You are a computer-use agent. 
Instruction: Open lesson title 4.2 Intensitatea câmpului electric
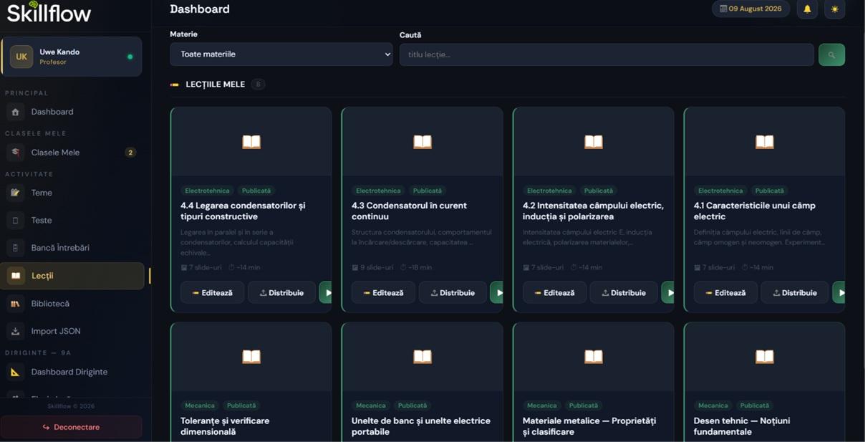[594, 212]
